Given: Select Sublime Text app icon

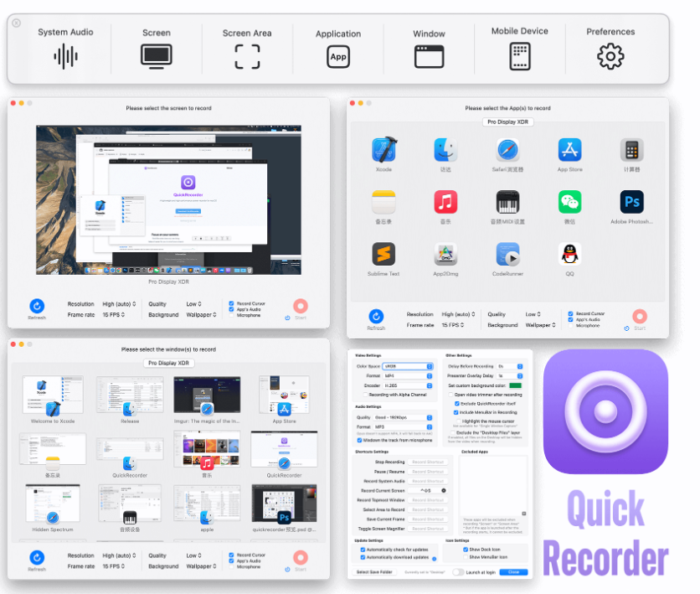Looking at the screenshot, I should pos(383,255).
